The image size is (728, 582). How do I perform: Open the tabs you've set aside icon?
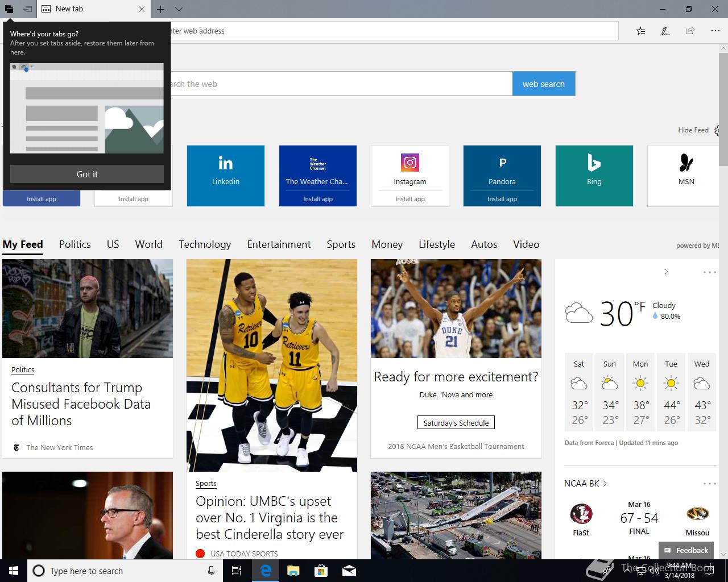click(9, 9)
